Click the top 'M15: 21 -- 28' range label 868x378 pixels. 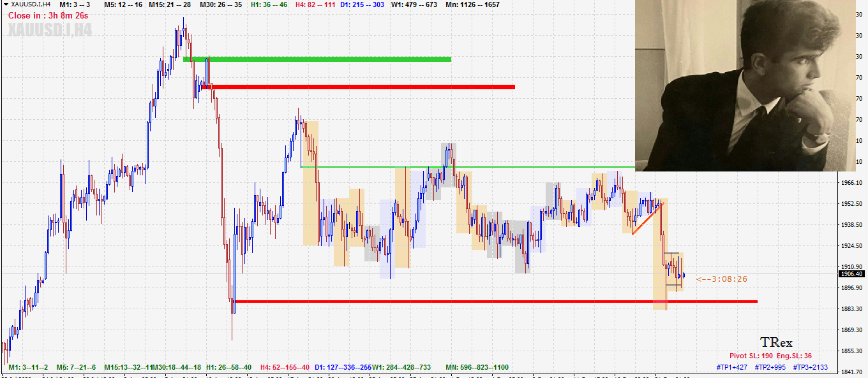pos(171,4)
